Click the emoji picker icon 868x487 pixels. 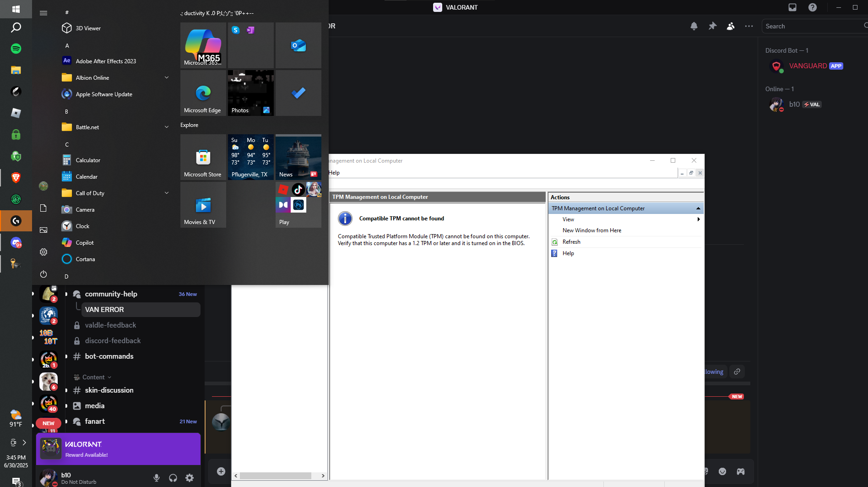(722, 471)
